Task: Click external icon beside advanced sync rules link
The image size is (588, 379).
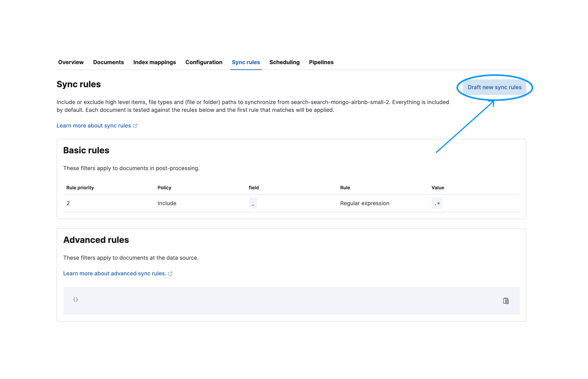Action: [170, 274]
